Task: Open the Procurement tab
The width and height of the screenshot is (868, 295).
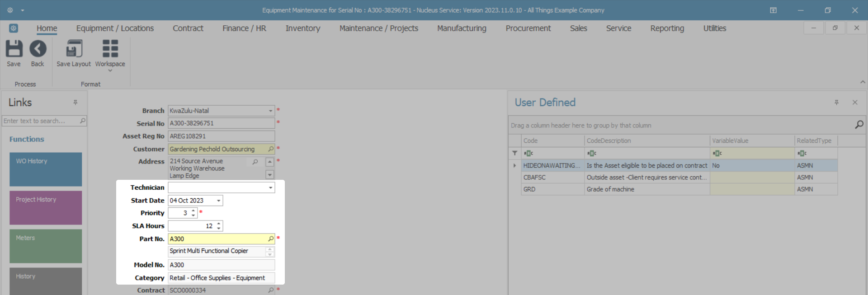Action: coord(528,28)
